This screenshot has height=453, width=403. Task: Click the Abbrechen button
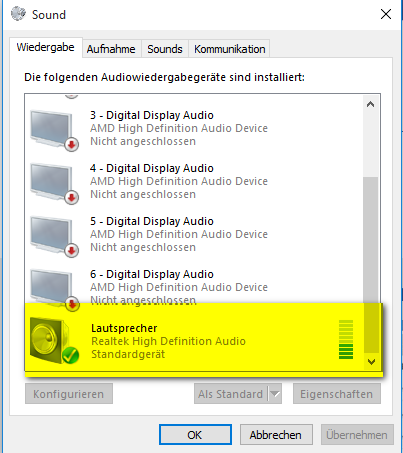(x=276, y=434)
